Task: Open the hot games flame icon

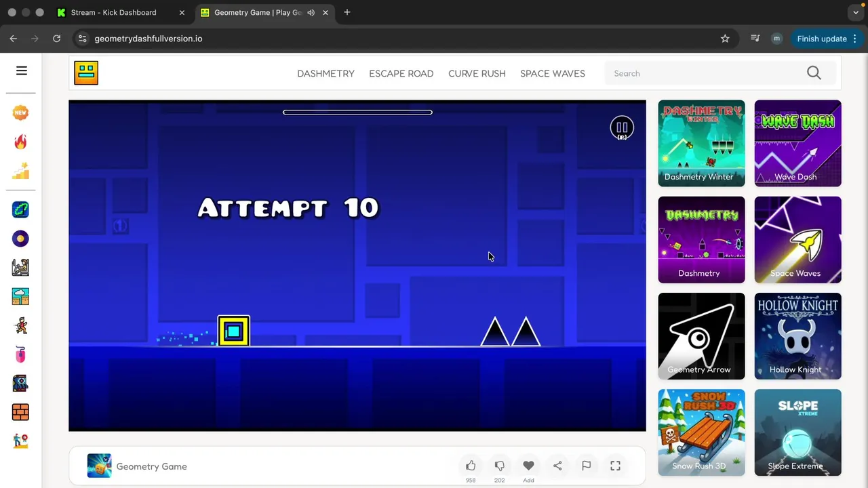Action: pos(20,142)
